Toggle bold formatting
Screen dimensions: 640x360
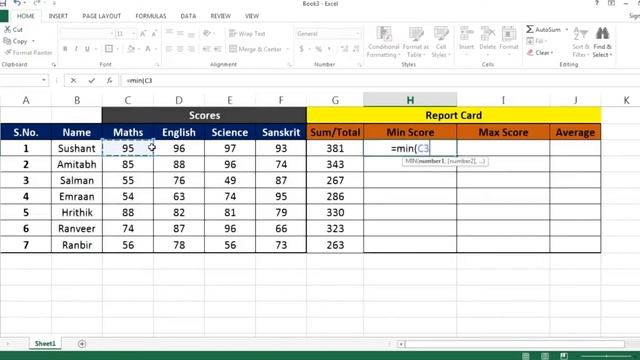coord(65,49)
